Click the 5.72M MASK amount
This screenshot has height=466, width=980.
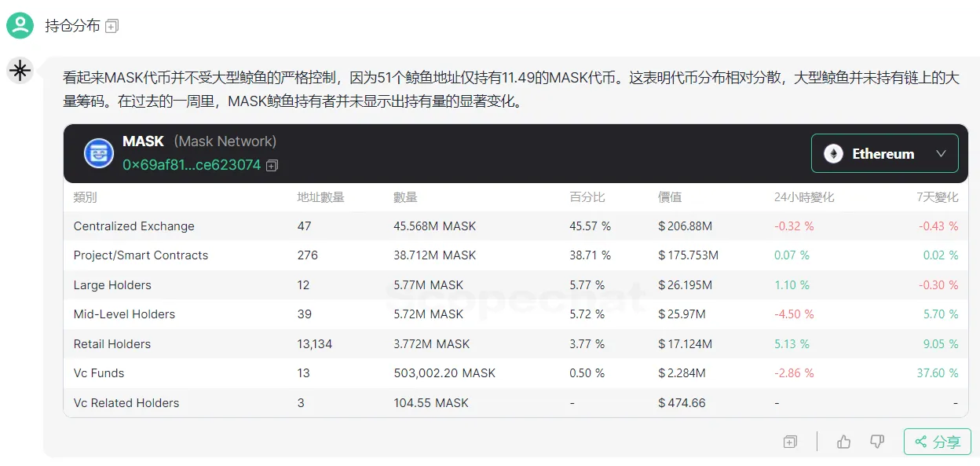[429, 314]
